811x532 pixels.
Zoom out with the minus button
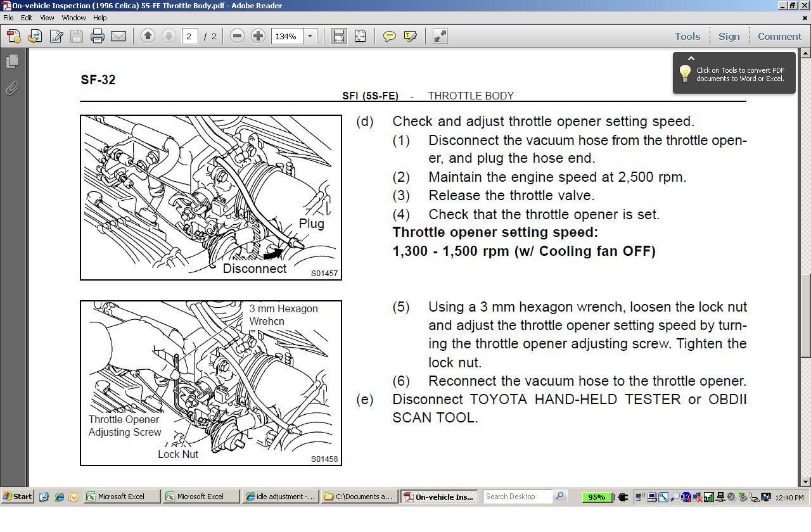tap(237, 36)
